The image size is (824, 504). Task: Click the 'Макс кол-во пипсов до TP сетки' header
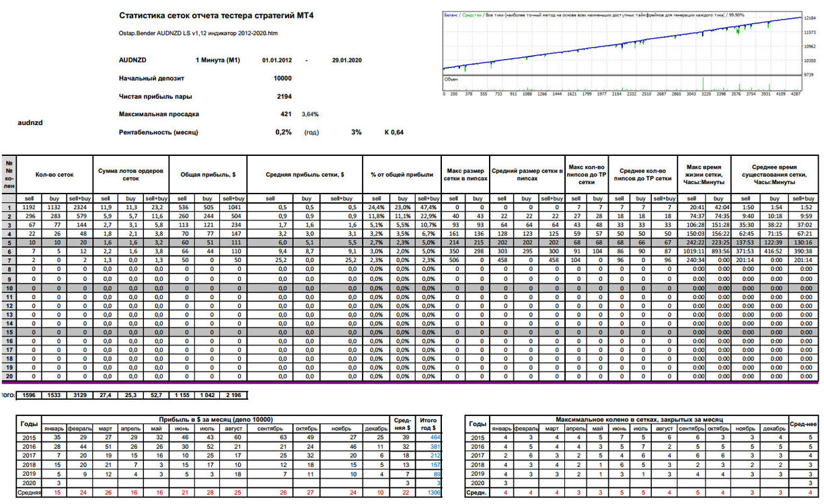(x=587, y=174)
